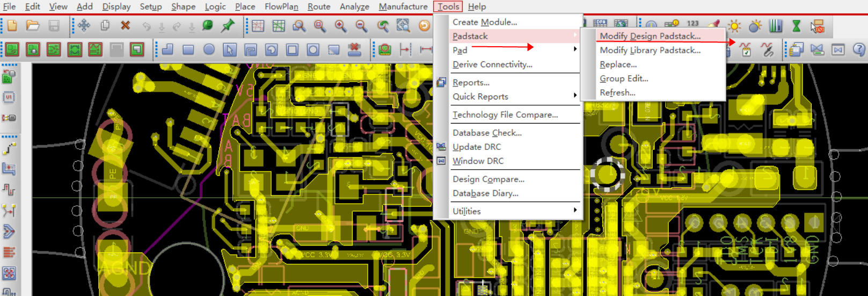This screenshot has width=868, height=296.
Task: Click the yellow sun highlight icon
Action: point(734,26)
